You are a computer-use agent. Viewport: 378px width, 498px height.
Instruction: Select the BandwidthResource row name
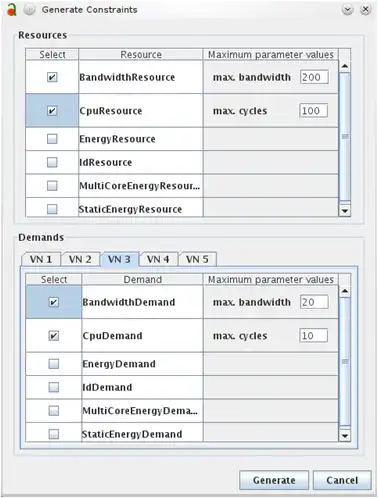127,77
